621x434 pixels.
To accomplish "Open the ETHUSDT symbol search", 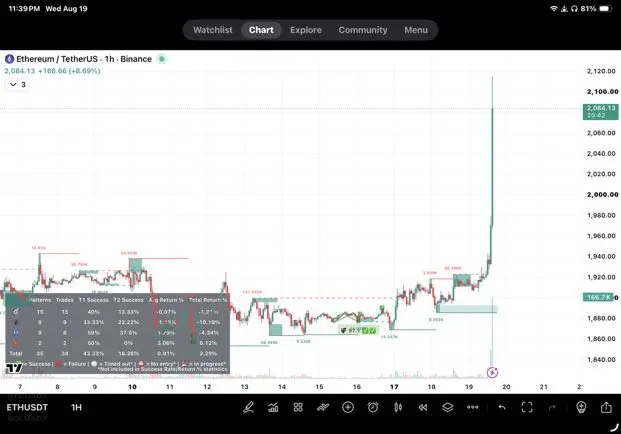I will pyautogui.click(x=27, y=407).
